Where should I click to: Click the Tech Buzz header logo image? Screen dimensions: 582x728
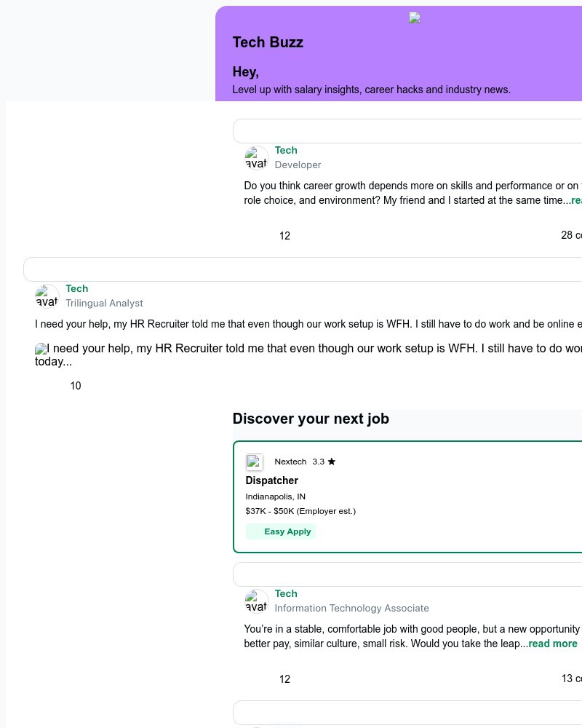415,17
